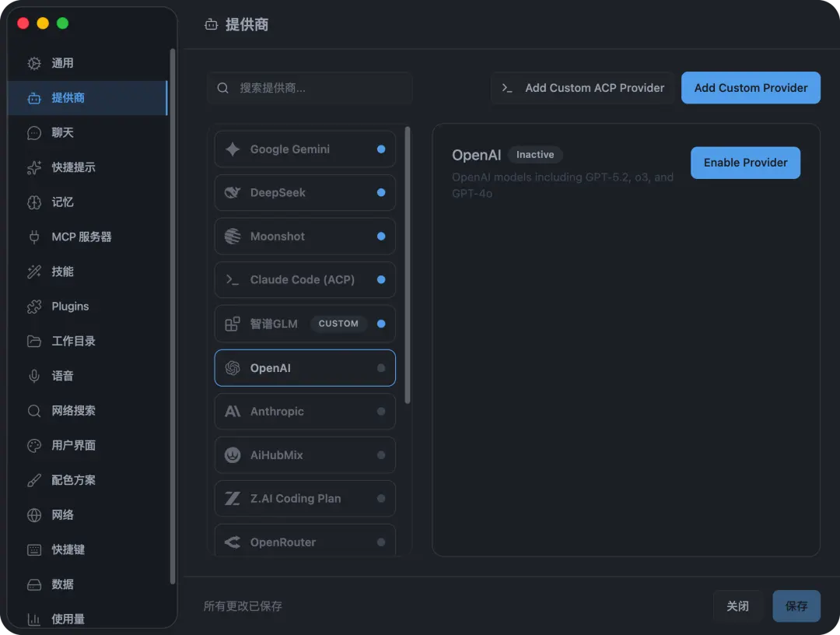Toggle DeepSeek status dot
This screenshot has width=840, height=635.
(x=381, y=192)
